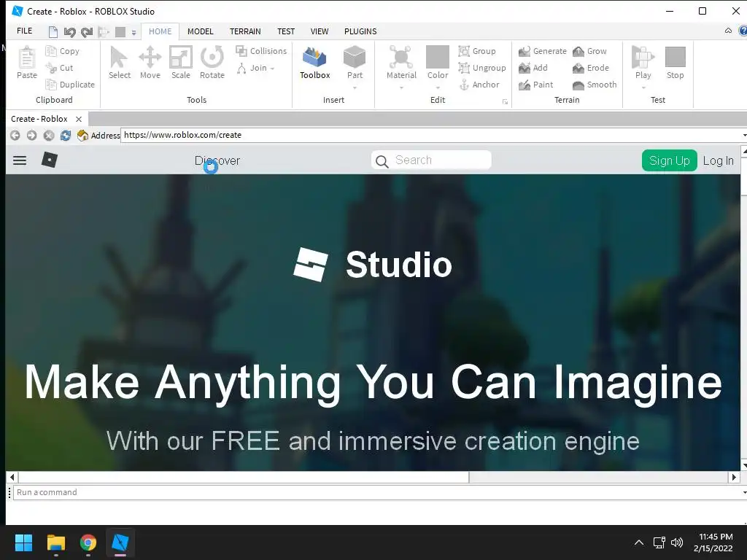Switch to the TERRAIN ribbon tab
This screenshot has height=560, width=747.
coord(245,31)
